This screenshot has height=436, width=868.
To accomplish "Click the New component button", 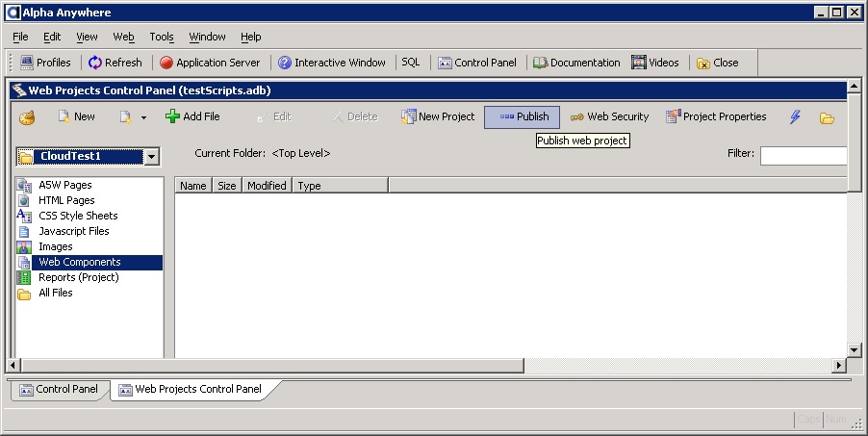I will tap(76, 116).
